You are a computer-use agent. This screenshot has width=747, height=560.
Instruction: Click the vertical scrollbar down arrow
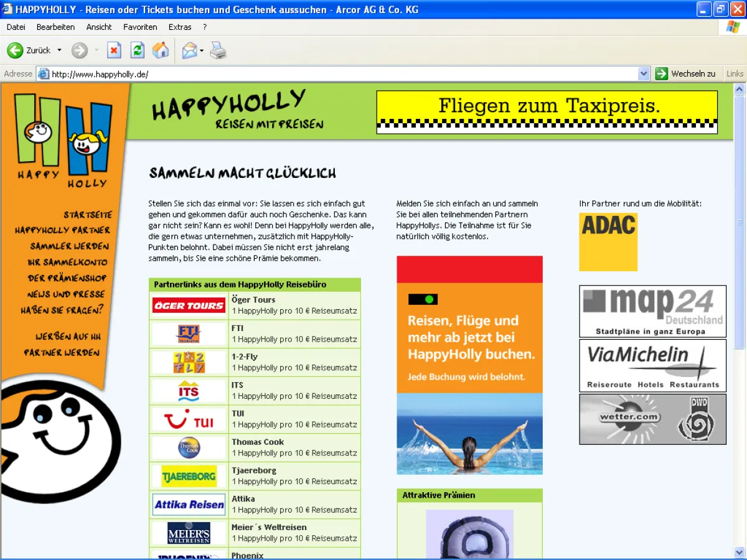coord(739,552)
